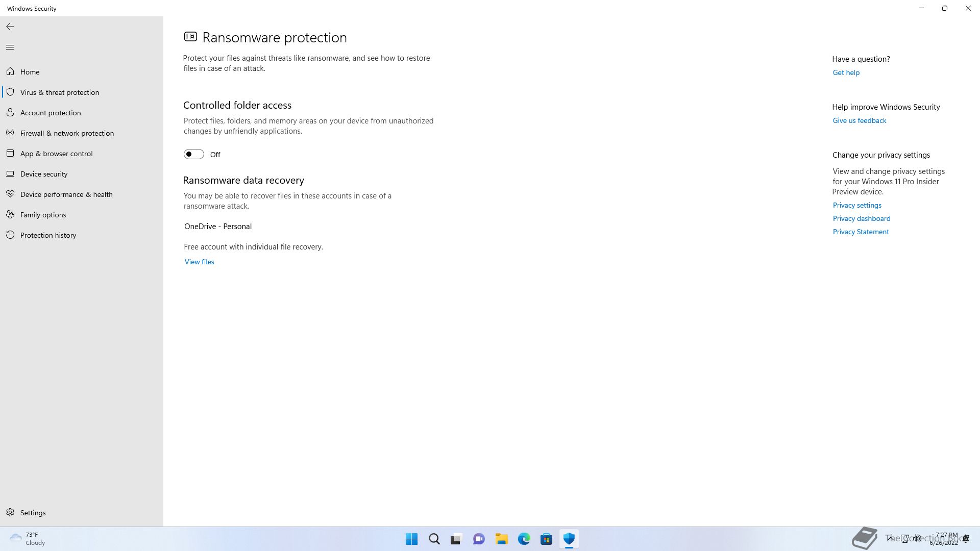This screenshot has height=551, width=980.
Task: Go to Home page
Action: coord(82,72)
